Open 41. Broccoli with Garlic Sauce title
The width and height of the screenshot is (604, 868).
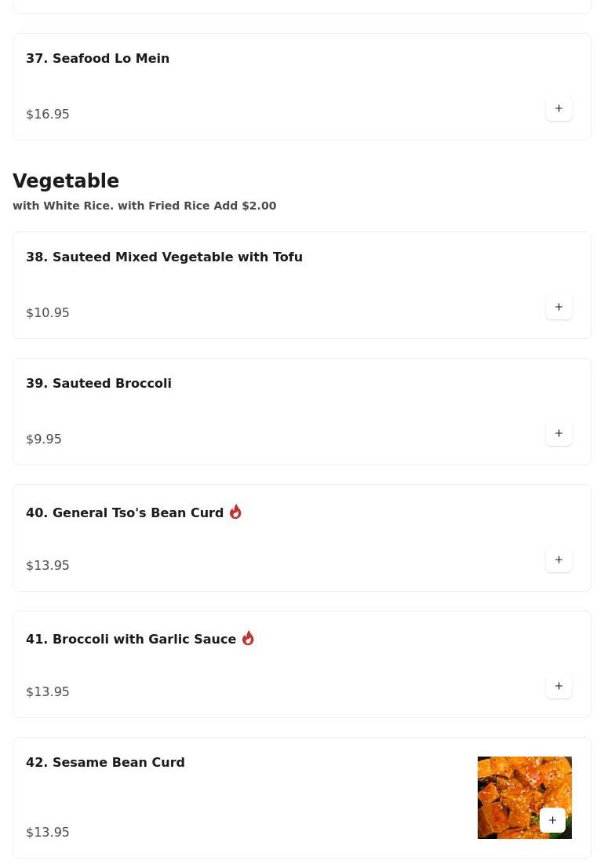[x=131, y=639]
